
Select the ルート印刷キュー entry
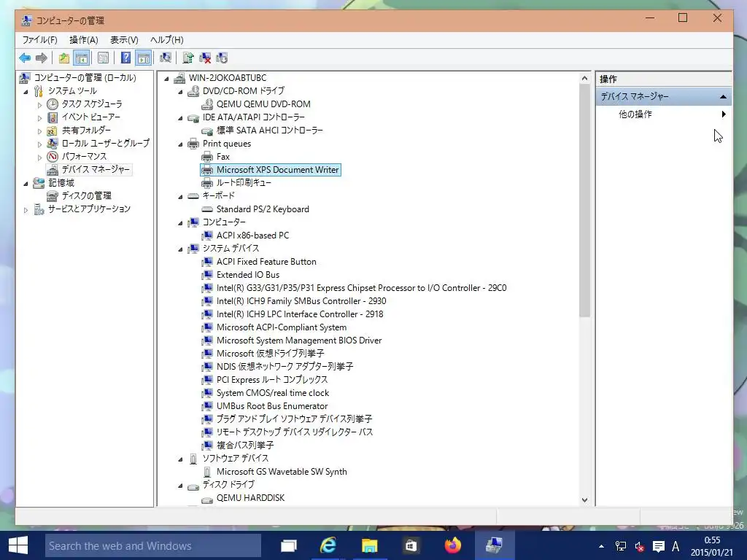[x=244, y=183]
